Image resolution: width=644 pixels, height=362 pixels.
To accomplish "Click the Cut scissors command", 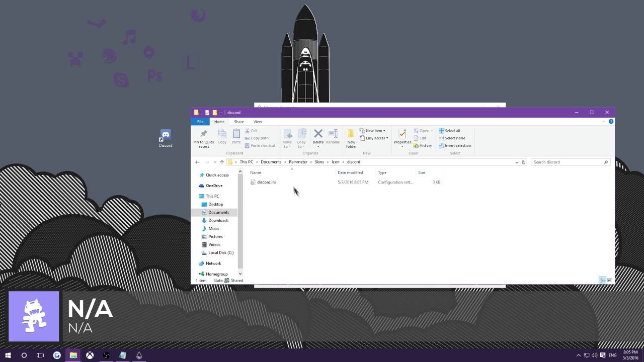I will 251,131.
